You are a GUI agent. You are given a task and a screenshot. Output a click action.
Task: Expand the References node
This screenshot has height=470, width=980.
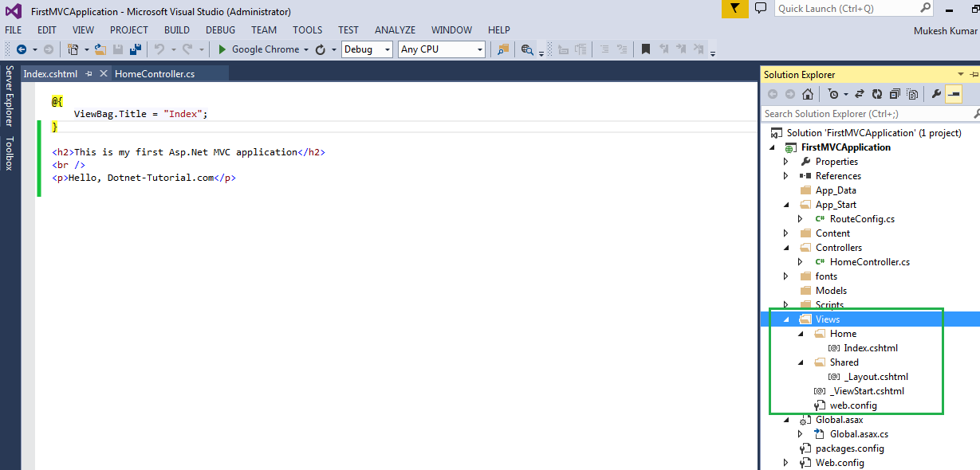pos(786,176)
